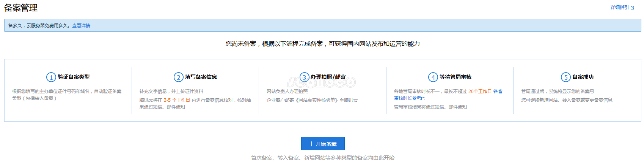Viewport: 644px width, 166px height.
Task: Click external-link icon after 审核时长参考
Action: click(x=423, y=99)
